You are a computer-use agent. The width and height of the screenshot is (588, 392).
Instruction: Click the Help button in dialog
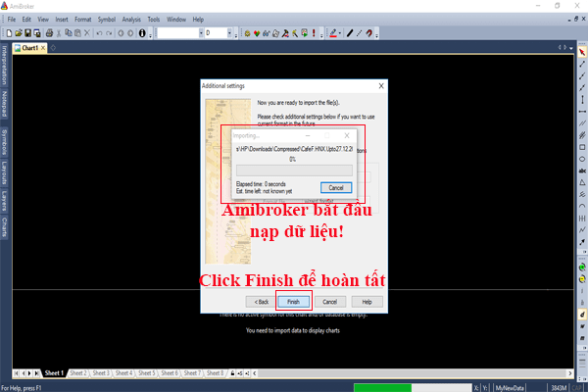(x=367, y=302)
